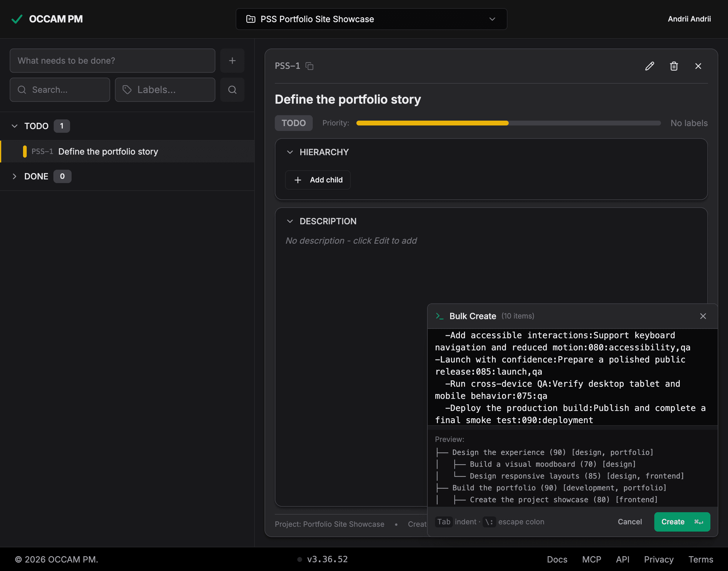Open the PSS Portfolio Site Showcase project dropdown
728x571 pixels.
tap(371, 19)
